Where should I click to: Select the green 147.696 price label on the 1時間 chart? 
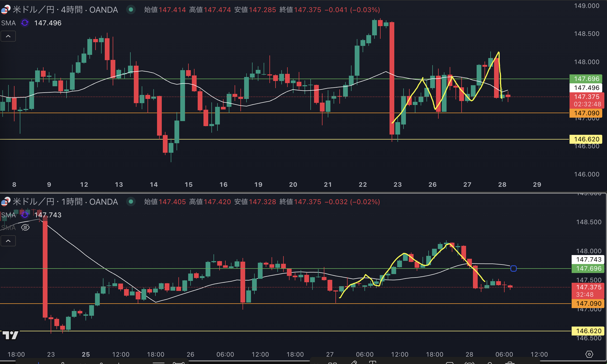tap(588, 269)
